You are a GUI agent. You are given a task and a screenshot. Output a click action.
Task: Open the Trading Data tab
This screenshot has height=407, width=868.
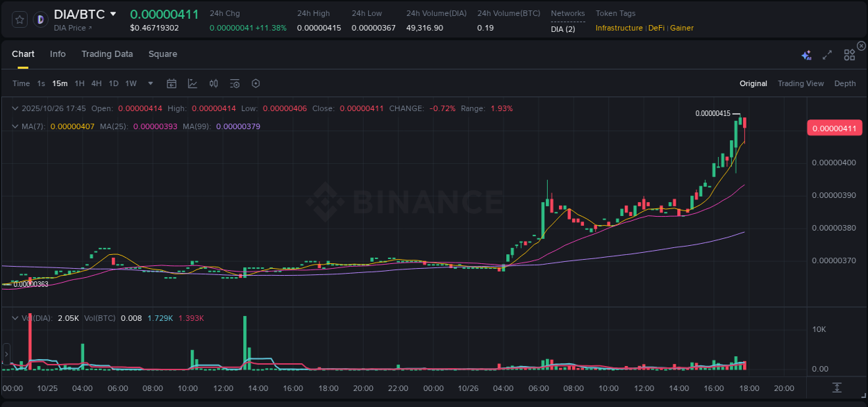point(107,54)
